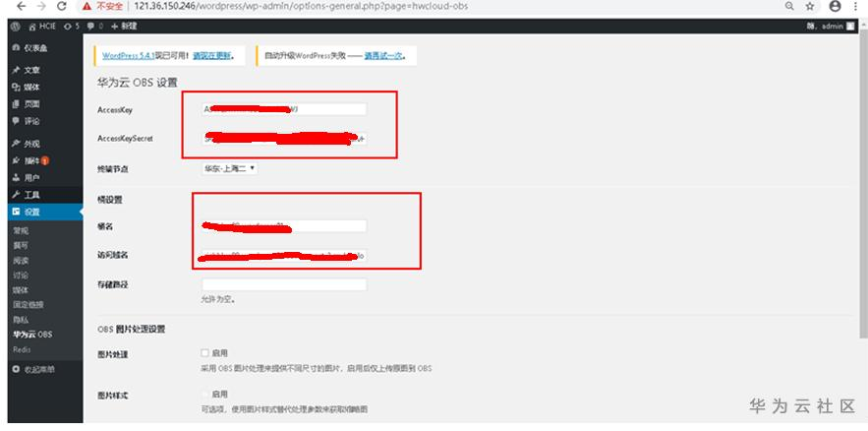This screenshot has height=431, width=868.
Task: Click the browser back arrow
Action: pos(21,6)
